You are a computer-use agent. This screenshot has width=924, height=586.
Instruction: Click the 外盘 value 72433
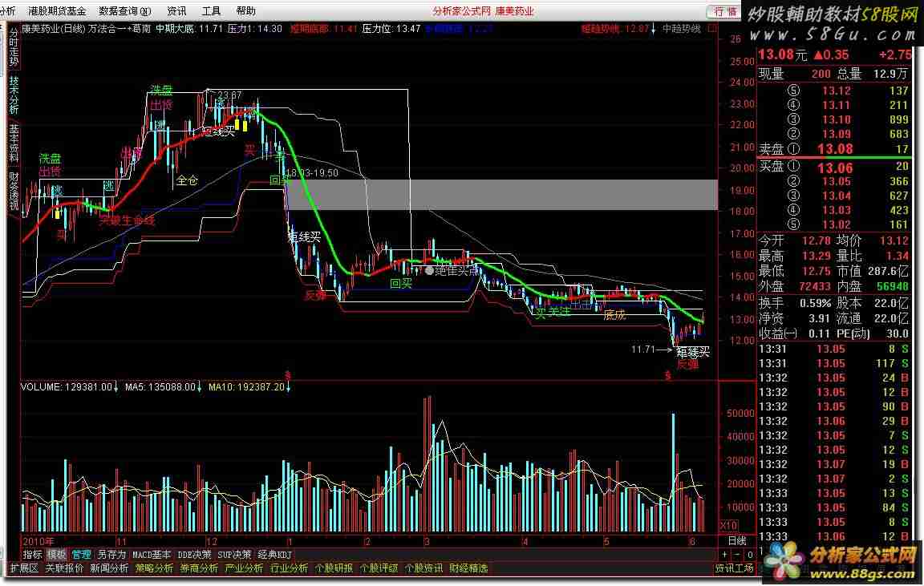(x=814, y=286)
